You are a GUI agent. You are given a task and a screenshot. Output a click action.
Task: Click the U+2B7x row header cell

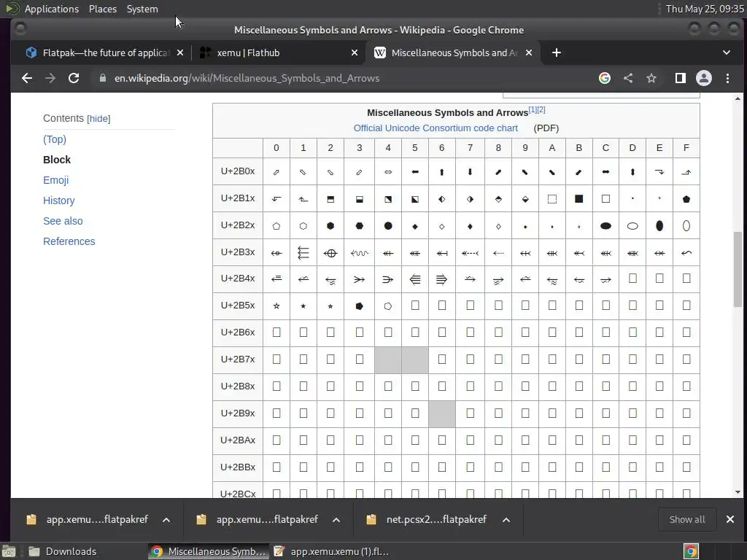click(238, 359)
